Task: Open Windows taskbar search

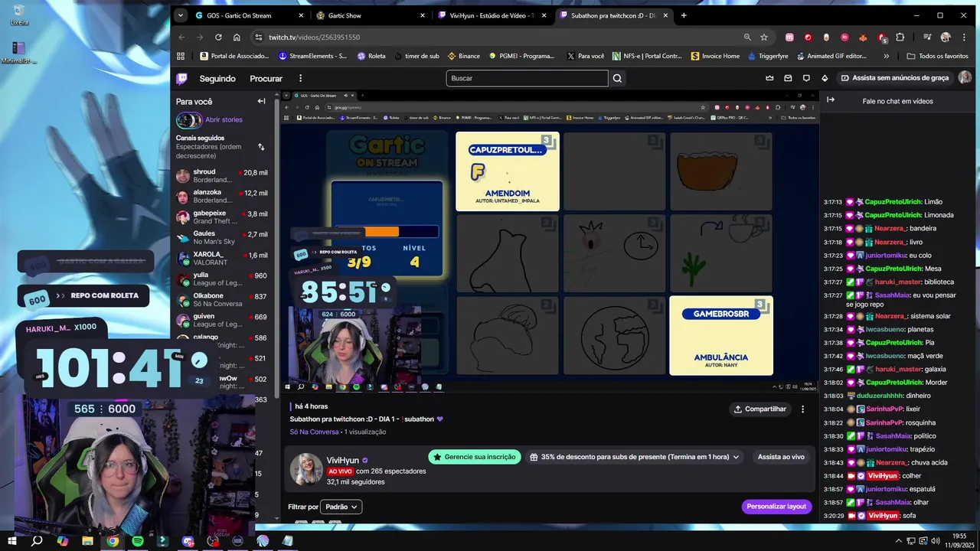Action: (x=37, y=541)
